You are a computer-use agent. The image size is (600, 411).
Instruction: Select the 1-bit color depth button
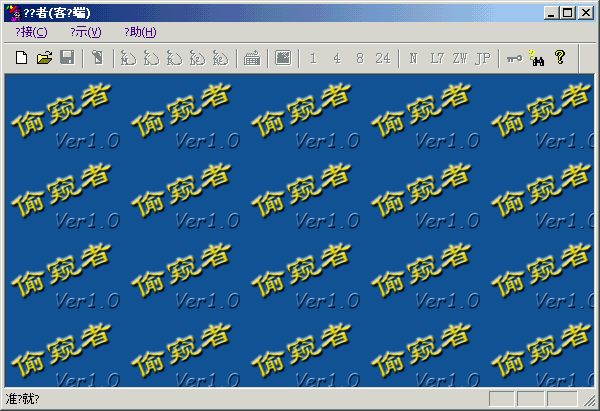click(x=313, y=58)
